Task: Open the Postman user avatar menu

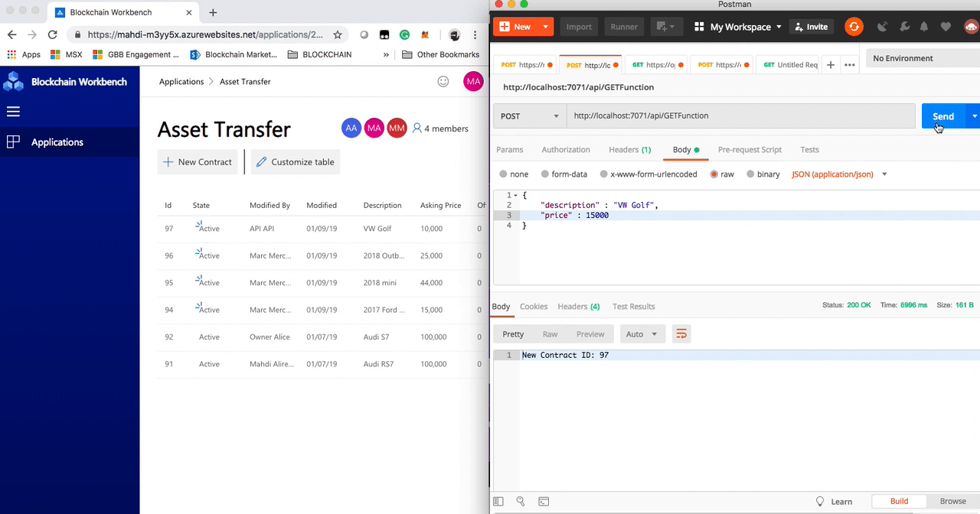Action: (x=972, y=27)
